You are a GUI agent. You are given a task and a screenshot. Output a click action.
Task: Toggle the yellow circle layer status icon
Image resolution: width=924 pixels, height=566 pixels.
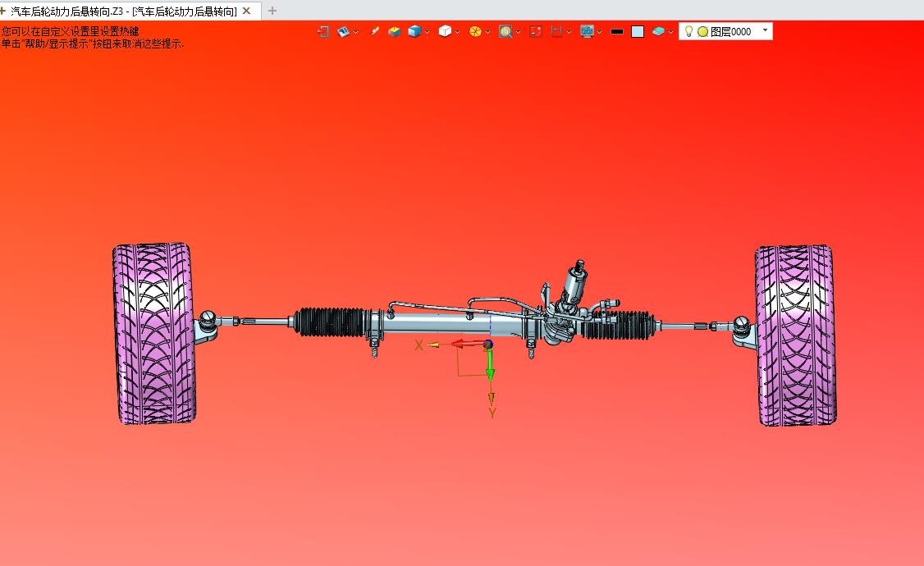point(702,32)
